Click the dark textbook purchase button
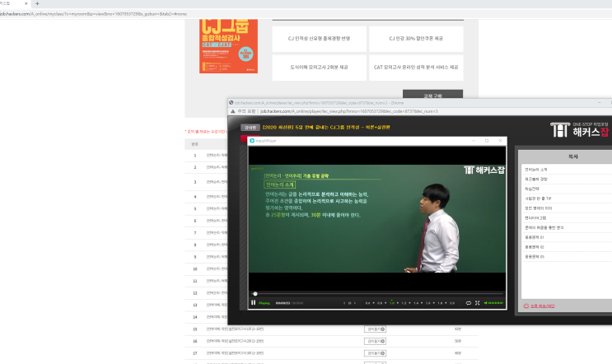 pos(433,94)
